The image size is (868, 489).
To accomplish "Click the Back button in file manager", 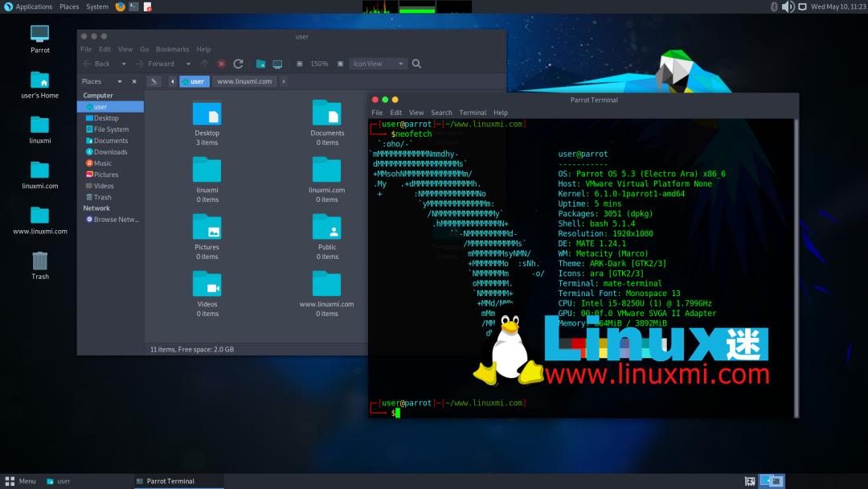I will click(x=97, y=64).
